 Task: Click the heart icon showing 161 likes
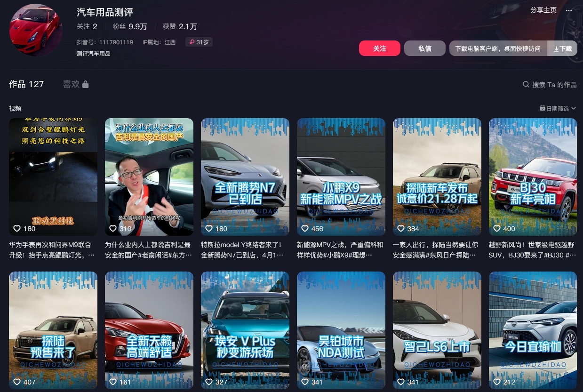click(113, 382)
